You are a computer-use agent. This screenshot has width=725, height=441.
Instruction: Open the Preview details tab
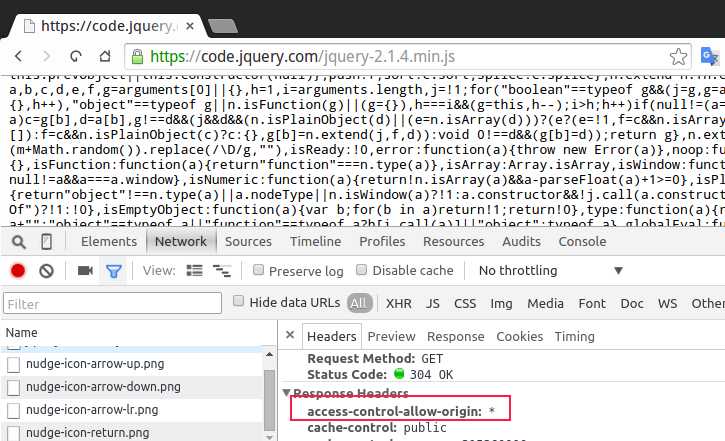[x=391, y=337]
